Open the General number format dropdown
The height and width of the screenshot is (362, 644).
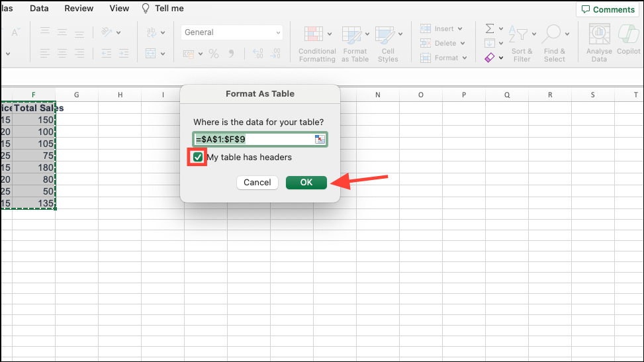[232, 32]
